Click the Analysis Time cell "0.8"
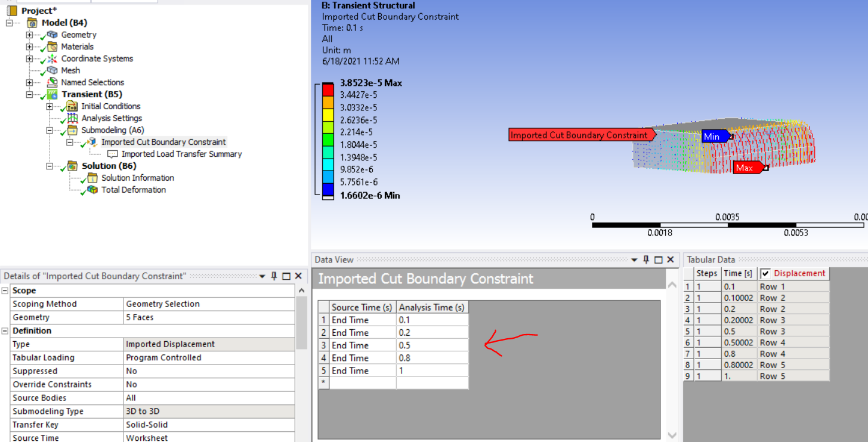868x442 pixels. (433, 358)
